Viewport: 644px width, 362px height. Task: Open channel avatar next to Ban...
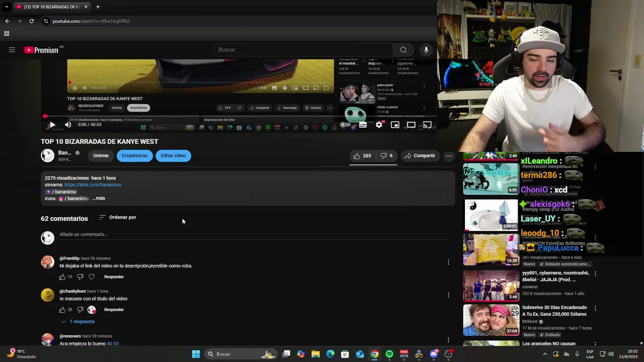click(x=47, y=156)
